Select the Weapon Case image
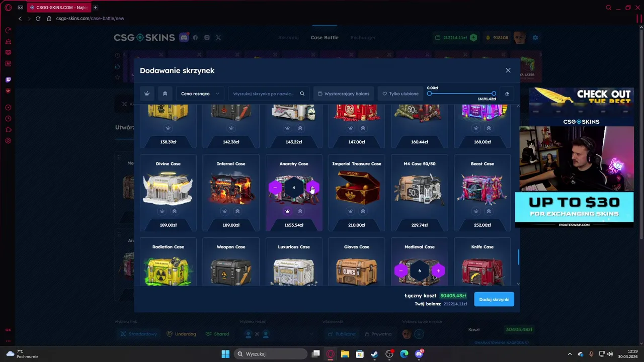The image size is (644, 362). point(231,271)
